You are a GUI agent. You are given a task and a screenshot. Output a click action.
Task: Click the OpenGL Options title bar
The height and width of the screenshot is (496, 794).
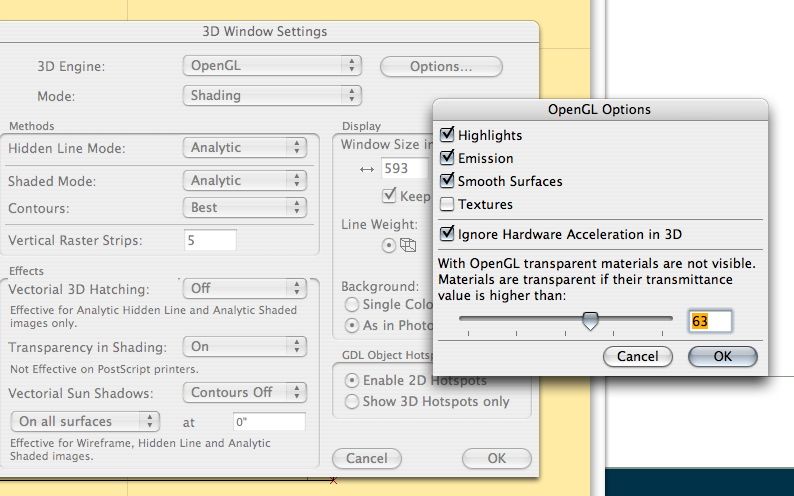600,109
